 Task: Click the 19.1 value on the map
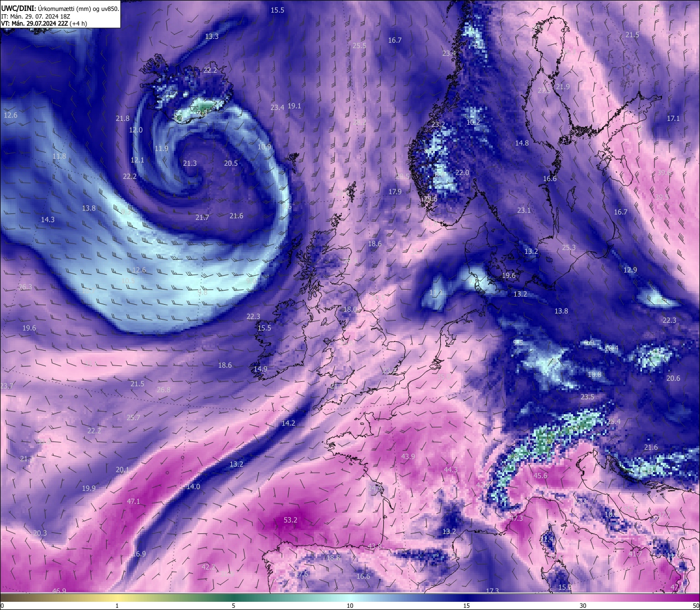[294, 106]
